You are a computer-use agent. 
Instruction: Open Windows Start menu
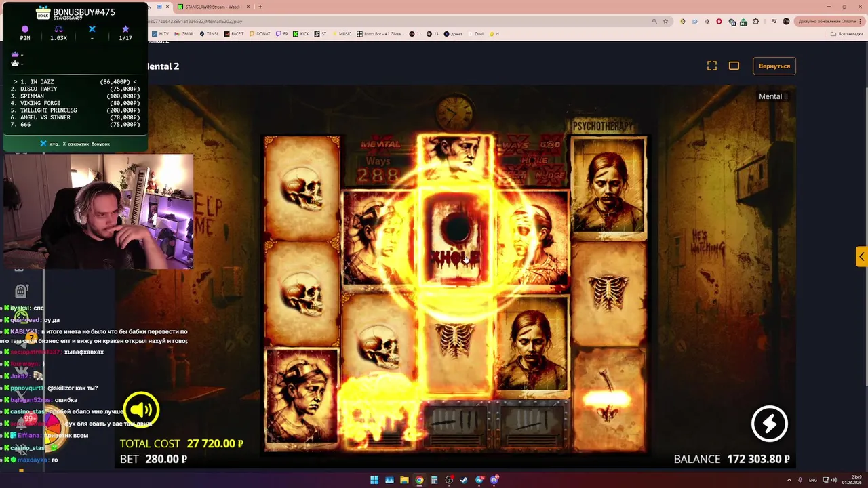[374, 480]
